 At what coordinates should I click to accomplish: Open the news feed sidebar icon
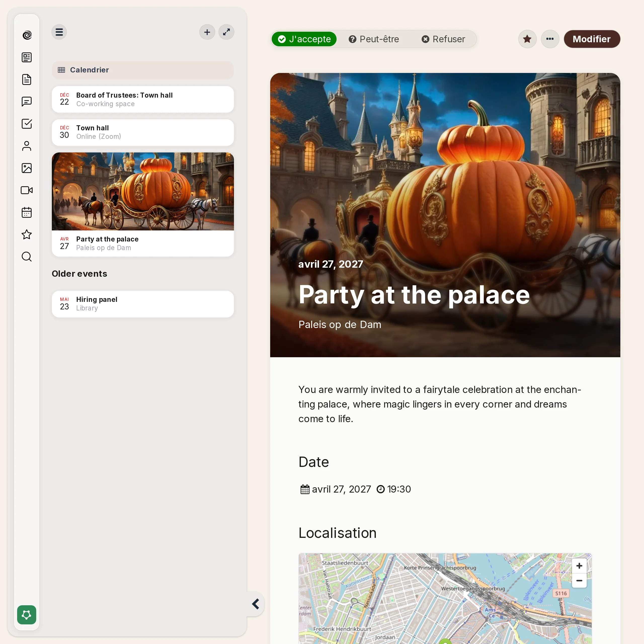click(27, 57)
